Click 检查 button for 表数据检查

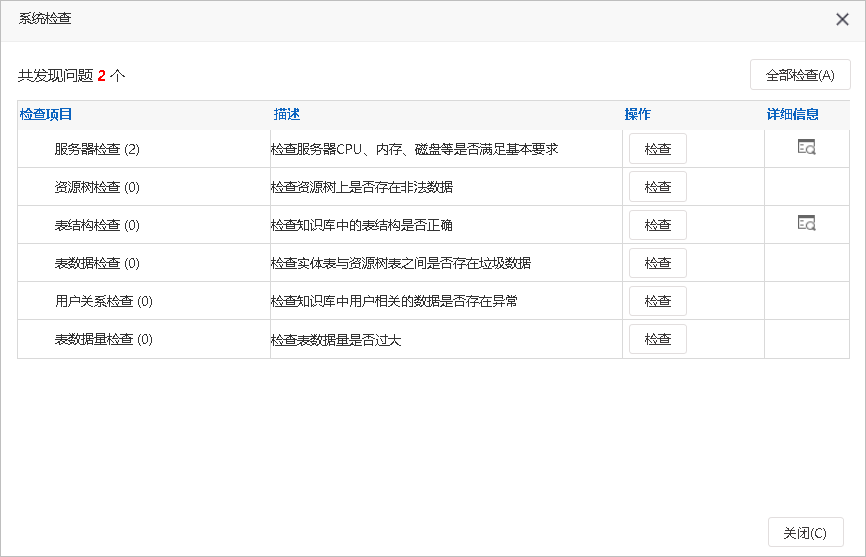658,263
